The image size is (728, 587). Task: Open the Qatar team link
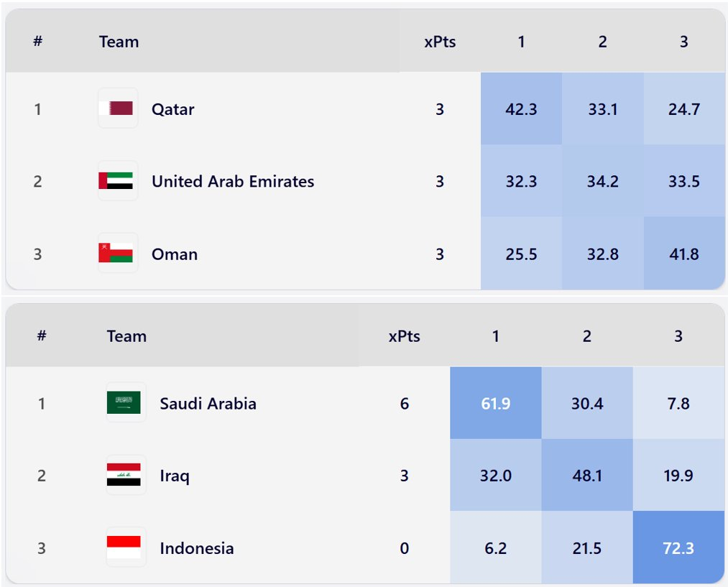click(172, 109)
